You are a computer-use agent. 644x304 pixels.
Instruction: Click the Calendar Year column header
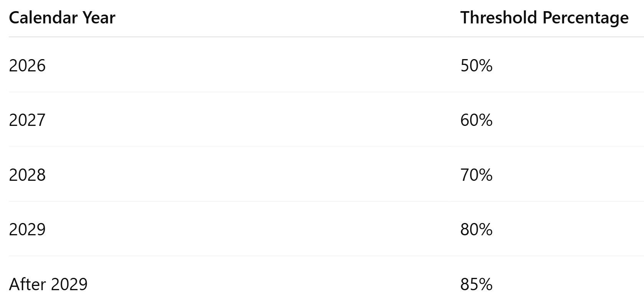[62, 18]
